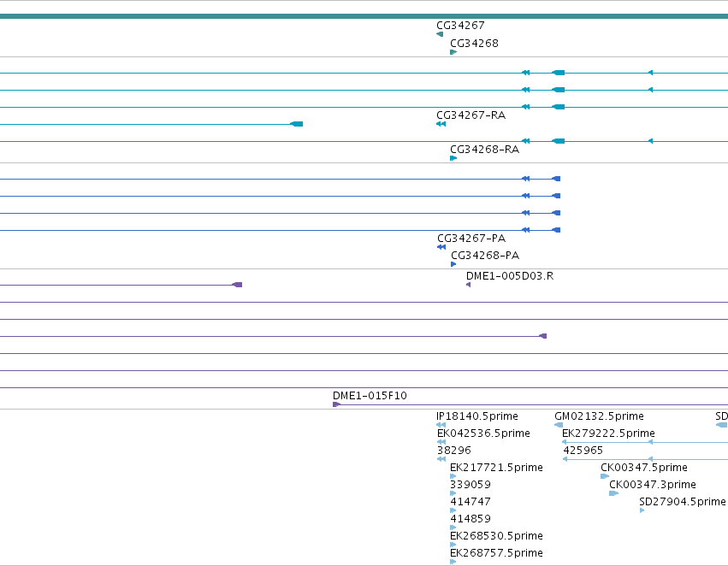Select the IP18140.5prime EST label
The image size is (728, 566).
point(477,416)
